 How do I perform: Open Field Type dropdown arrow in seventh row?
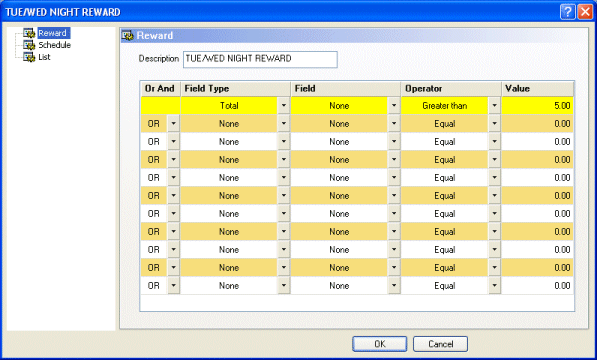[x=284, y=213]
